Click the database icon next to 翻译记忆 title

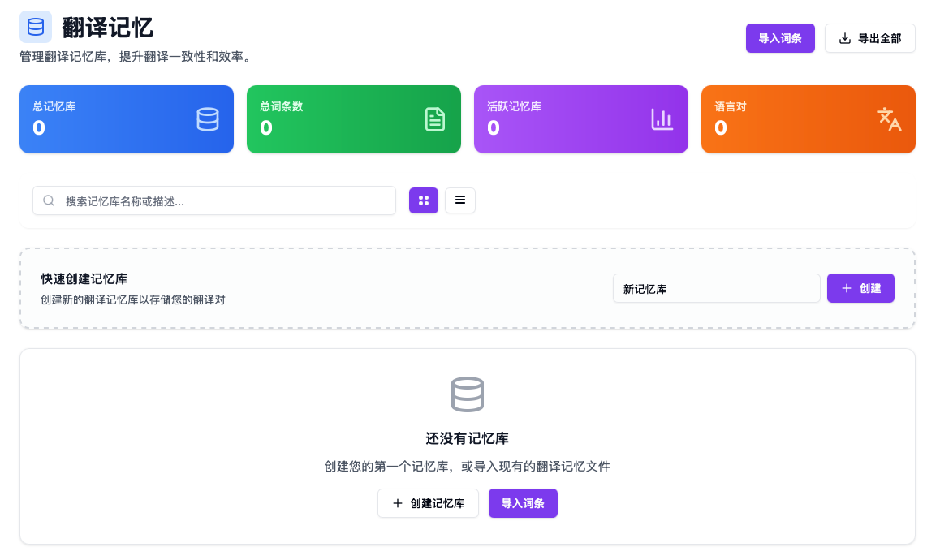(35, 26)
